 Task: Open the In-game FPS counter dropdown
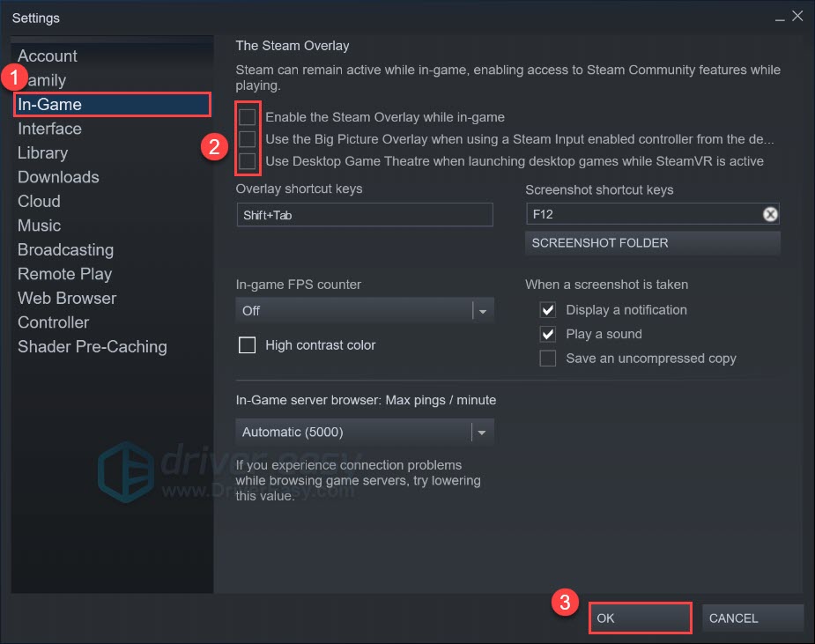coord(365,310)
